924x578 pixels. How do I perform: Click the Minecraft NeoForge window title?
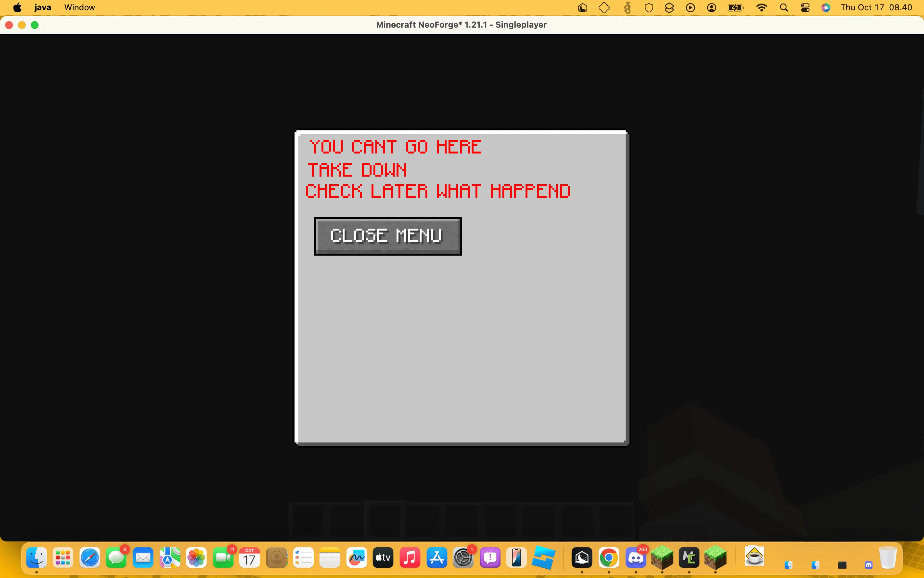click(x=461, y=25)
